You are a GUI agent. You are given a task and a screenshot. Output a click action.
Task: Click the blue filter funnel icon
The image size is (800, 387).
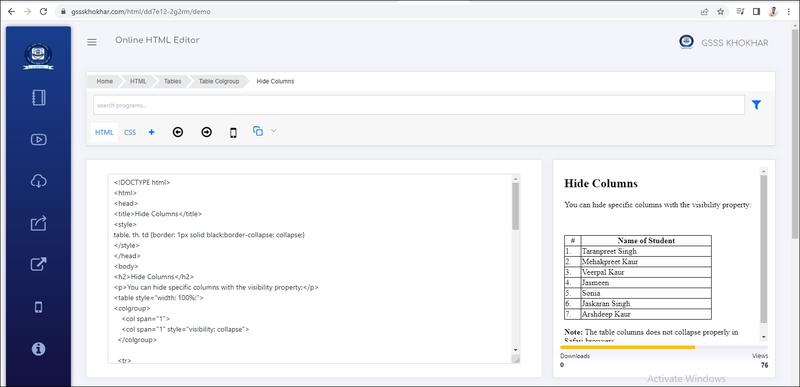pos(756,105)
